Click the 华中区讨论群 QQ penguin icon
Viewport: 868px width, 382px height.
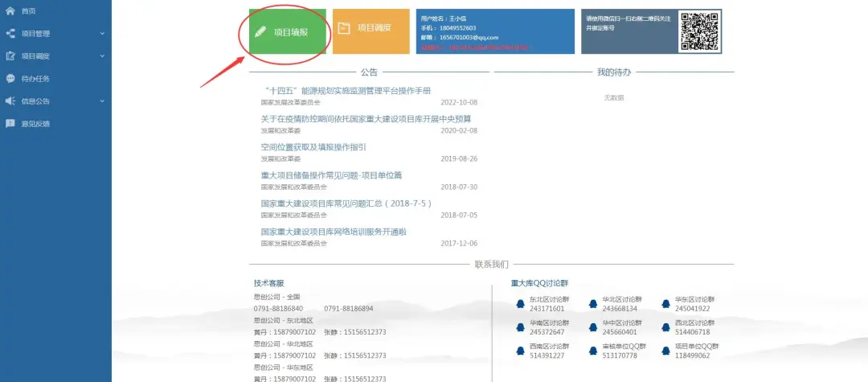[x=593, y=327]
